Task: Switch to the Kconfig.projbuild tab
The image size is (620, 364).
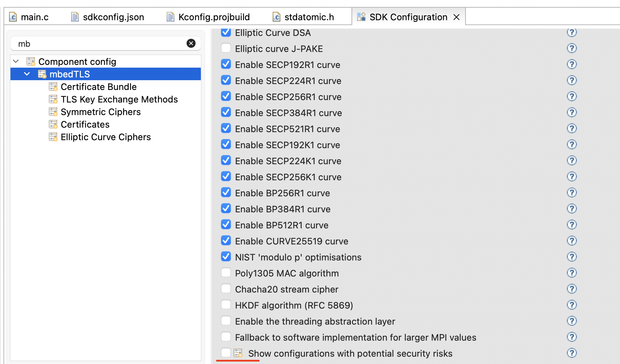Action: pyautogui.click(x=214, y=17)
